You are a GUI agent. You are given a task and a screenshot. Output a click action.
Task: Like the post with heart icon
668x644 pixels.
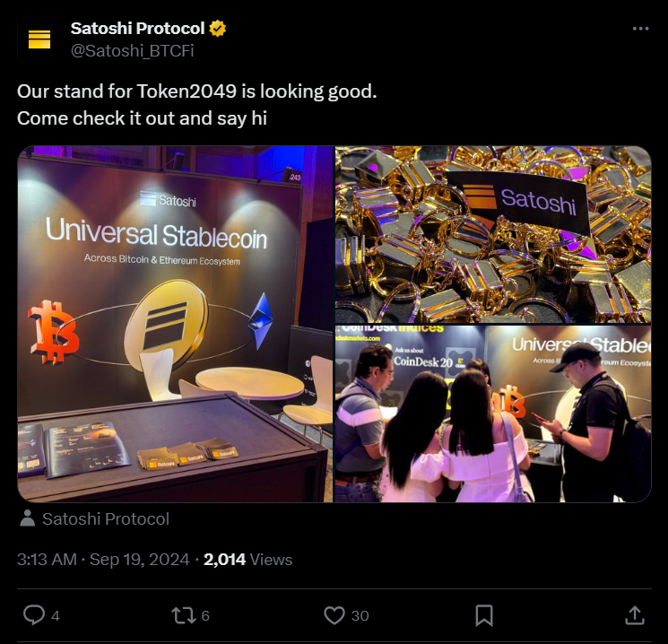point(334,615)
